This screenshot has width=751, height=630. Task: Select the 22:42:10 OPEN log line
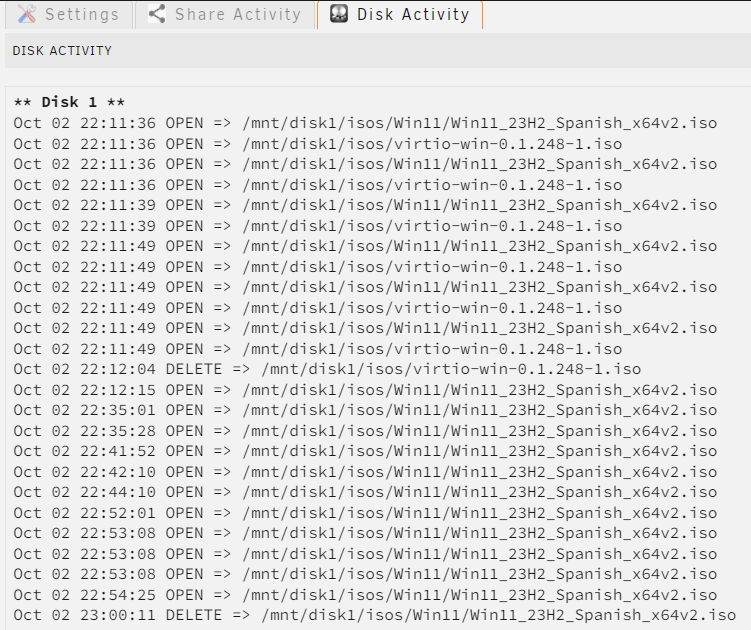365,472
